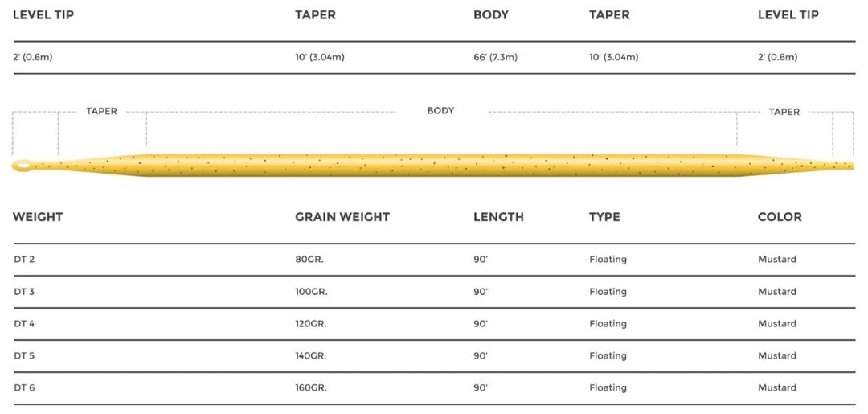This screenshot has height=414, width=868.
Task: Click the GRAIN WEIGHT column header
Action: pos(342,217)
